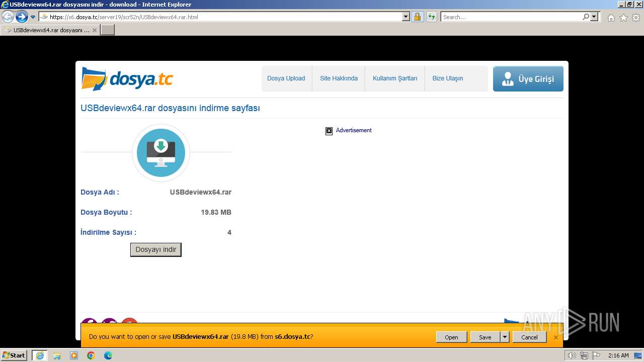Refresh the page with the refresh icon

(432, 17)
